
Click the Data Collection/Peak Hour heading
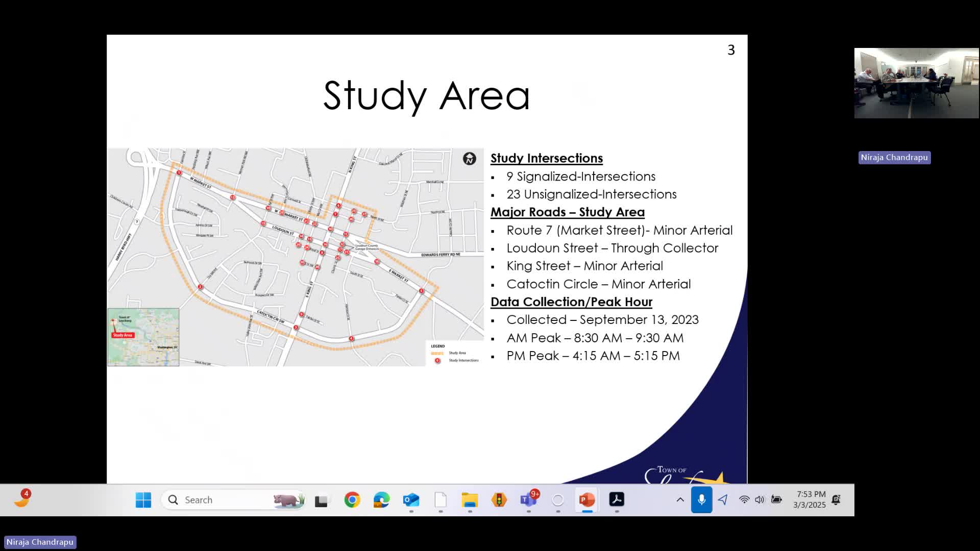tap(571, 302)
